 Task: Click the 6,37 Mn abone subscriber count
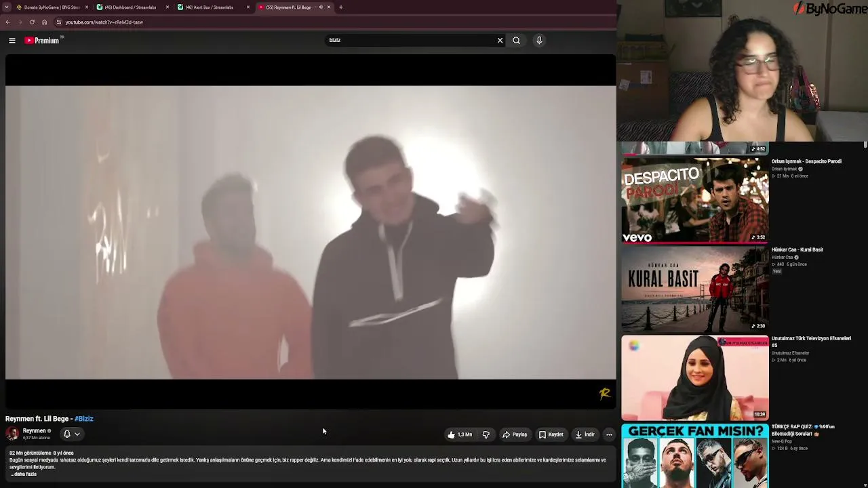click(x=37, y=438)
